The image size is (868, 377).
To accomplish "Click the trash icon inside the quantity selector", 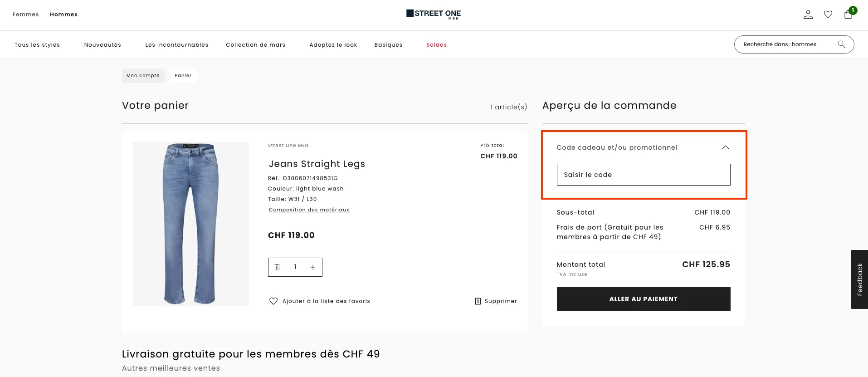I will (x=278, y=267).
